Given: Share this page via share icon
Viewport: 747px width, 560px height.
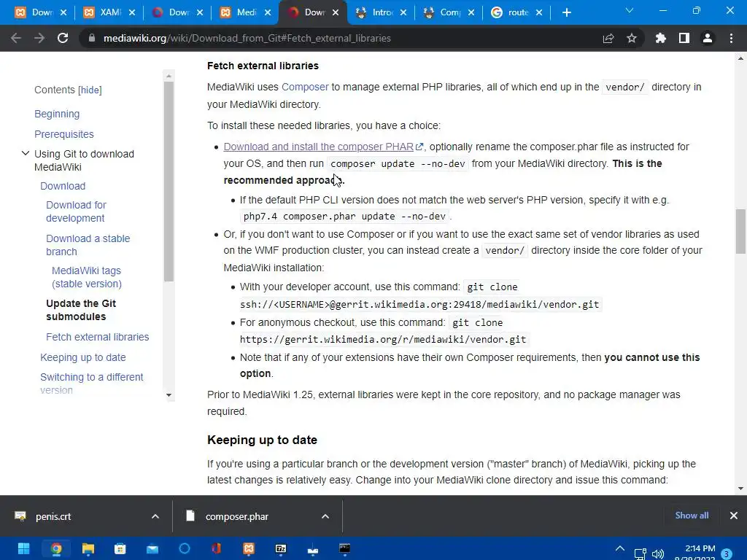Looking at the screenshot, I should 608,38.
